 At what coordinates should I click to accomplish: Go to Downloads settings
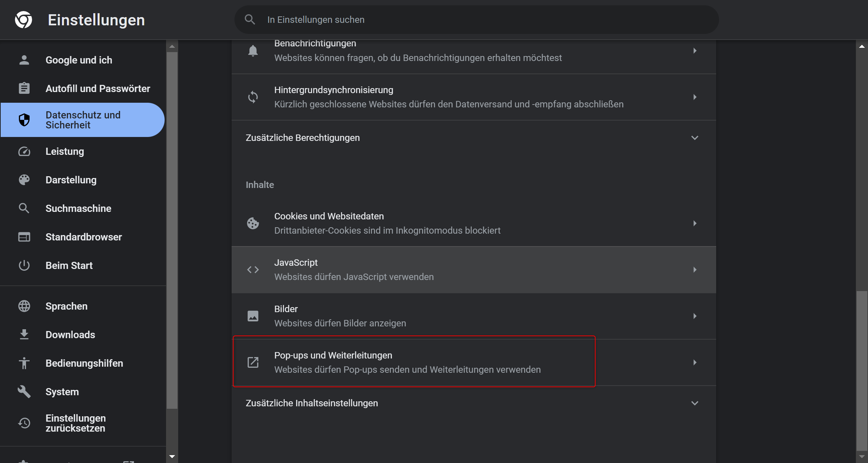point(70,335)
